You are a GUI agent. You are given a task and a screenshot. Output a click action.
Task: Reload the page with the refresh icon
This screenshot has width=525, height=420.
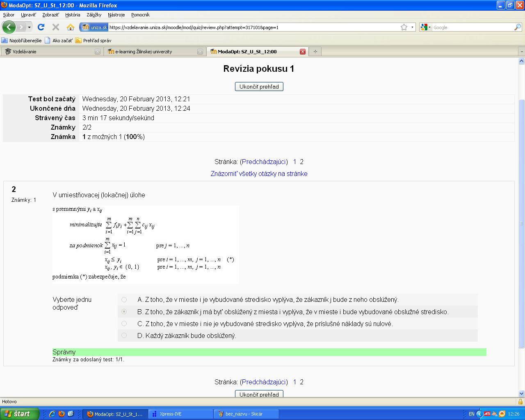(x=41, y=27)
